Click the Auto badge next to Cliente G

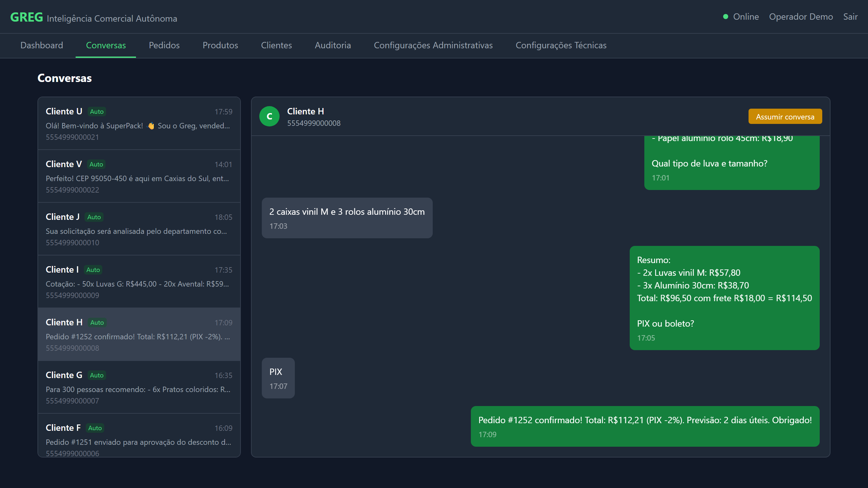coord(97,375)
